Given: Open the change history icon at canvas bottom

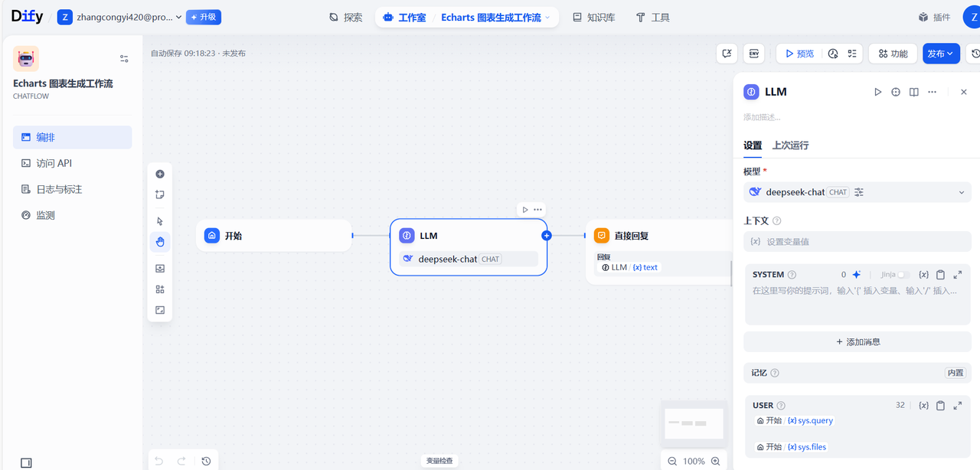Looking at the screenshot, I should pos(206,461).
